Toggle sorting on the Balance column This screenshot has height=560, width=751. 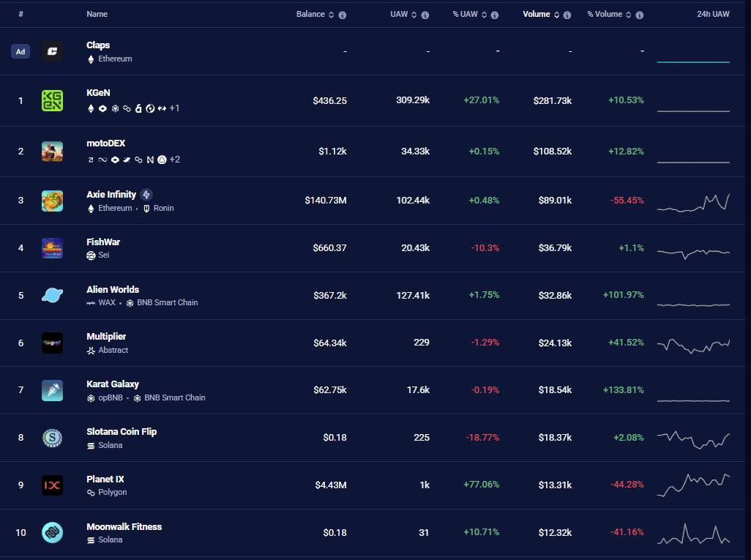(329, 14)
